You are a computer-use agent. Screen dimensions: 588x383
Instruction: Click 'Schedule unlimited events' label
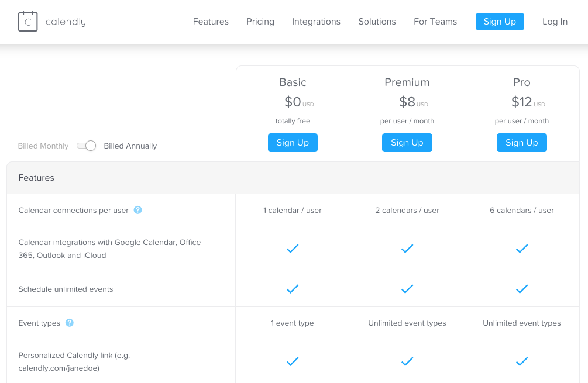[x=66, y=289]
